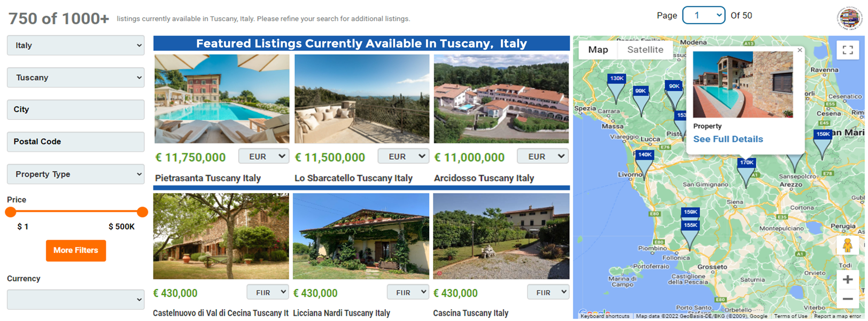Open the Page number selector
Screen dimensions: 868x321
point(703,15)
